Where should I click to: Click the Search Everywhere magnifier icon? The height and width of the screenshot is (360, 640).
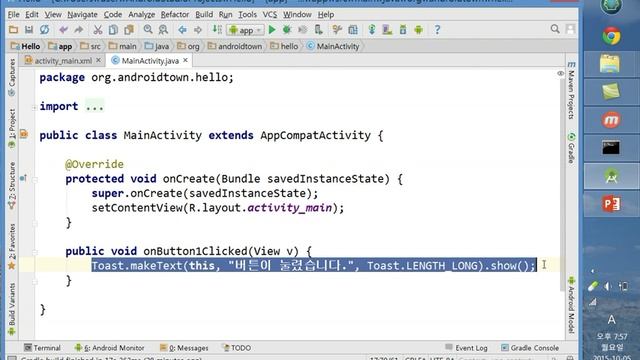[x=555, y=29]
